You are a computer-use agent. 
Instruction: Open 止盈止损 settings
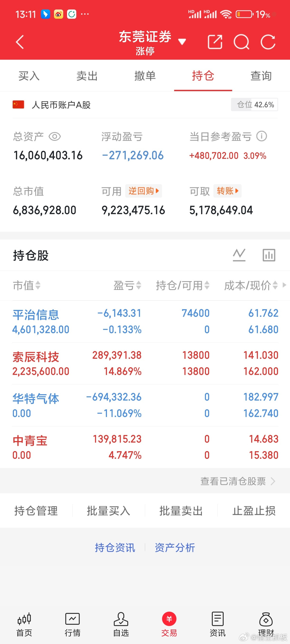pos(254,511)
